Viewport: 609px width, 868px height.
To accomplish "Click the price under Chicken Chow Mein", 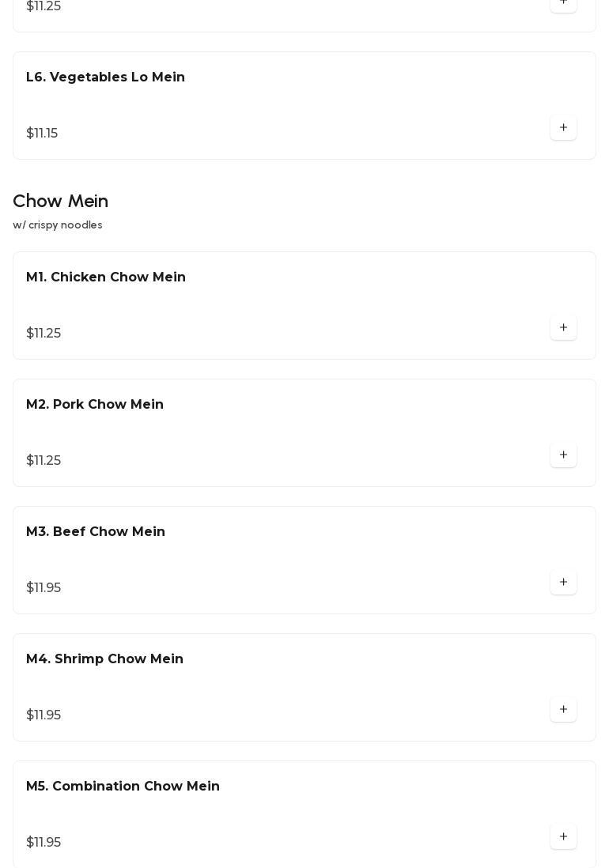I will (x=43, y=334).
